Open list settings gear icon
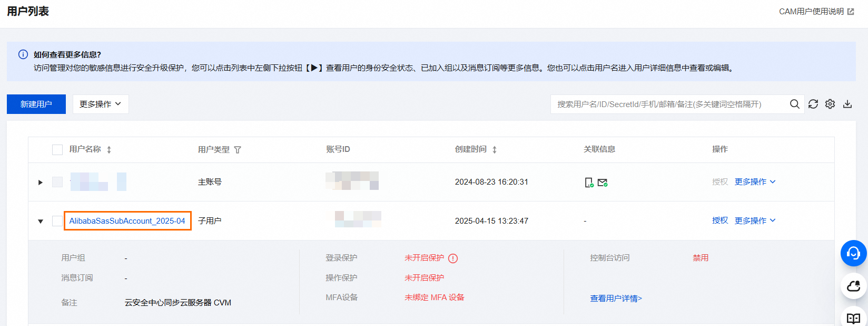The height and width of the screenshot is (326, 868). [x=830, y=104]
